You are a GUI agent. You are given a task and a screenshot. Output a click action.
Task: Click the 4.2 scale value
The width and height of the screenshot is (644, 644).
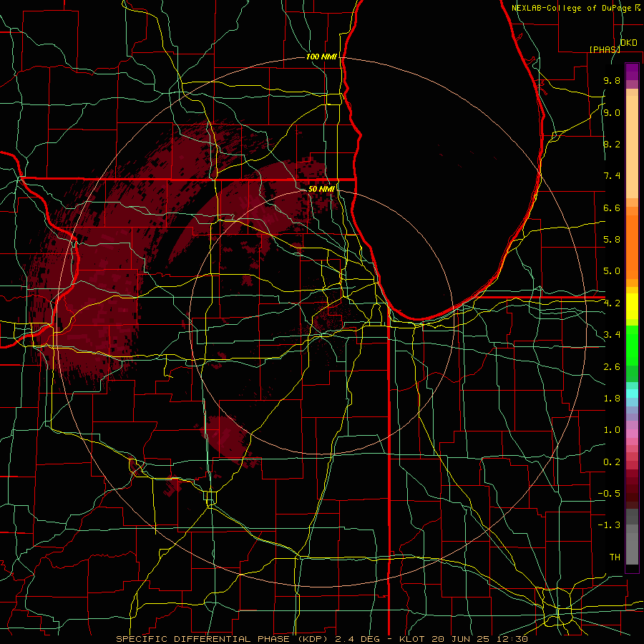pos(612,303)
